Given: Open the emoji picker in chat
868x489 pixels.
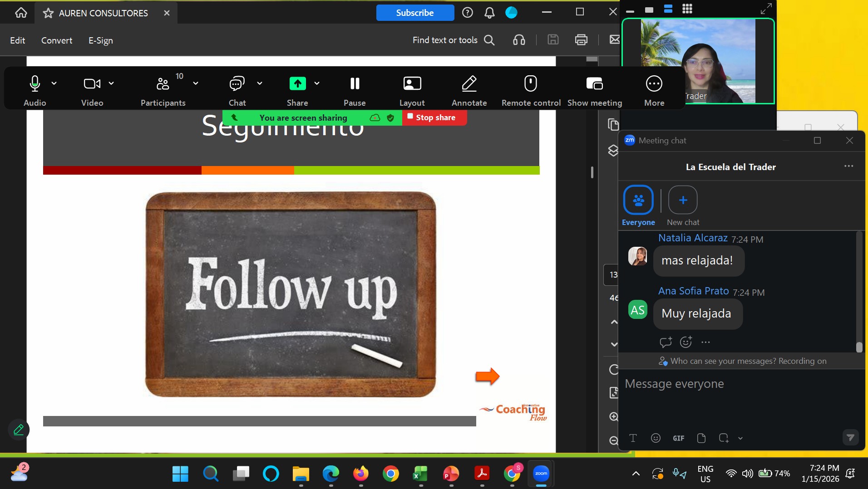Looking at the screenshot, I should [656, 438].
